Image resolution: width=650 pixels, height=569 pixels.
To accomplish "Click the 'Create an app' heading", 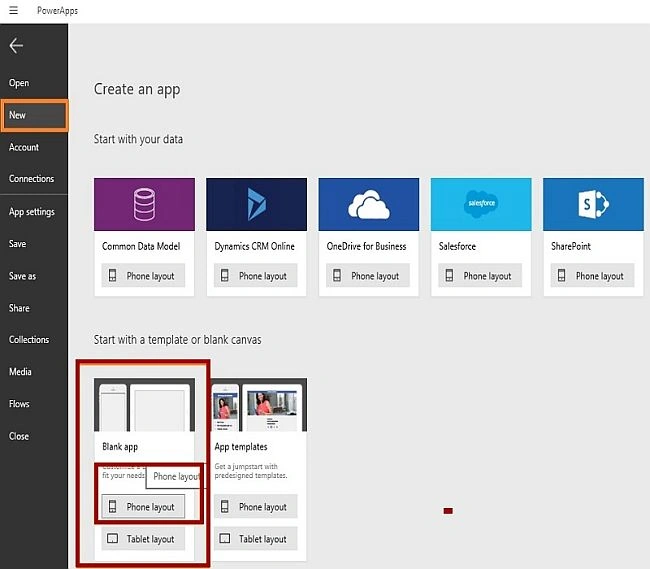I will click(137, 90).
